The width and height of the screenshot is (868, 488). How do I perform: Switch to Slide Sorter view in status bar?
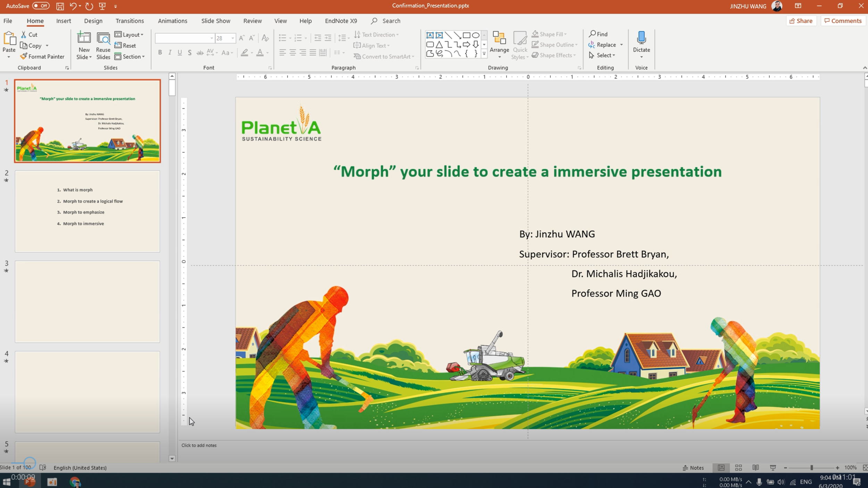pyautogui.click(x=739, y=468)
